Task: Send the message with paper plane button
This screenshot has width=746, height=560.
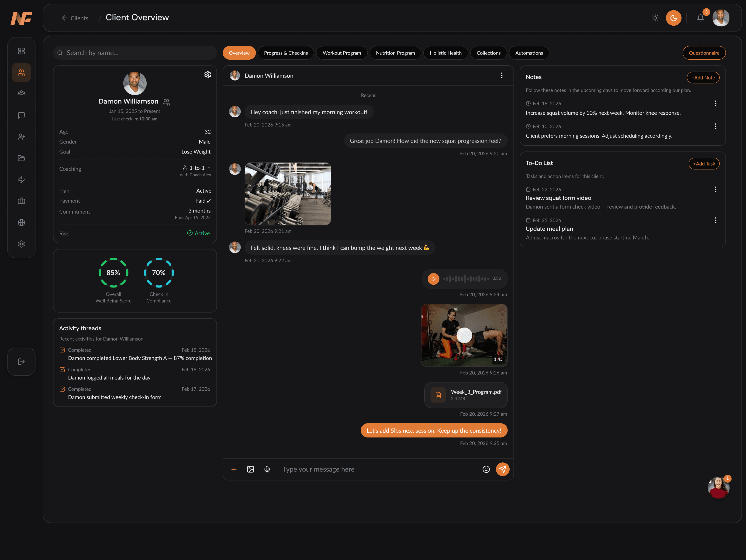Action: (503, 469)
